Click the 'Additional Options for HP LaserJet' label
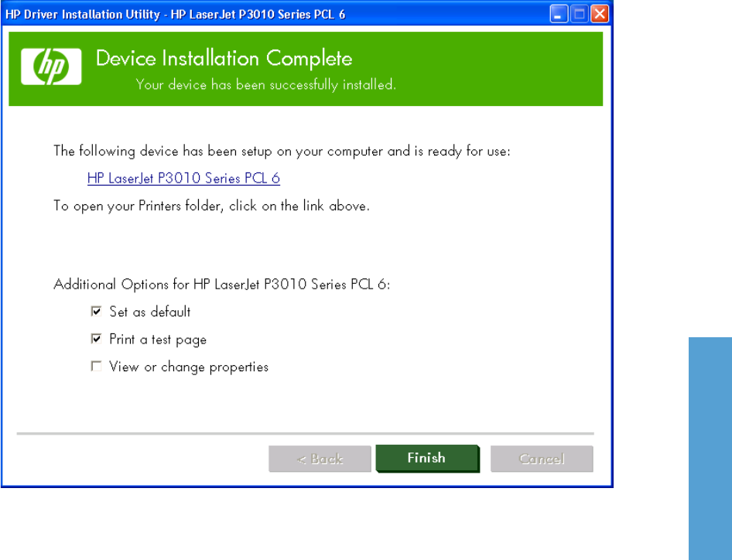 pos(222,284)
